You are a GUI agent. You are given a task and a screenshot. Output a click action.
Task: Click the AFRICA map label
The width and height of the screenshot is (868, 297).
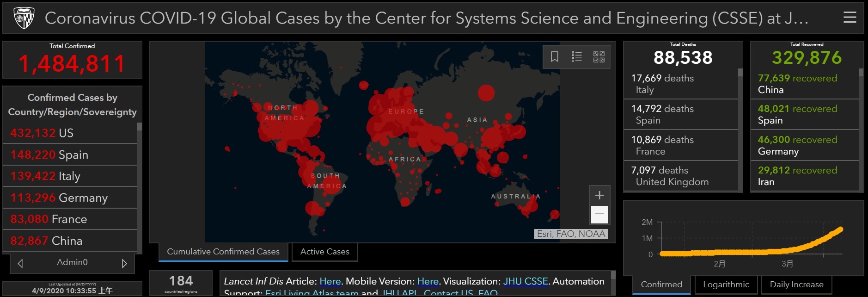click(x=405, y=159)
